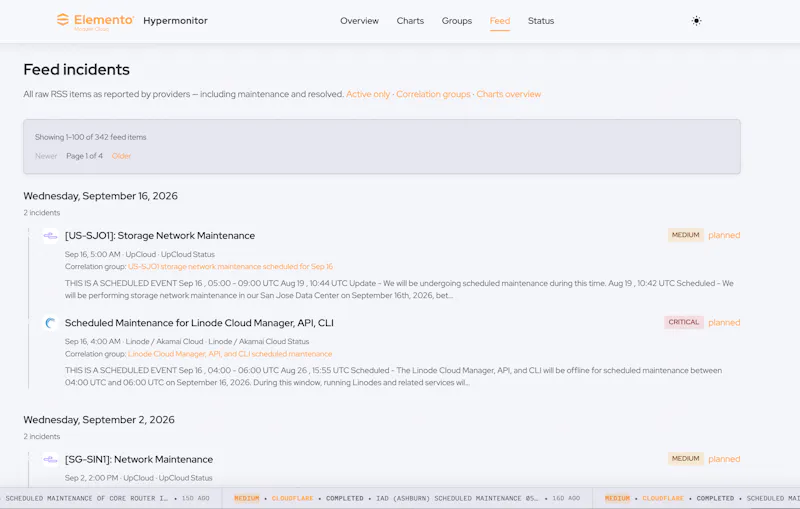Open the Active only link
This screenshot has height=509, width=800.
[368, 94]
